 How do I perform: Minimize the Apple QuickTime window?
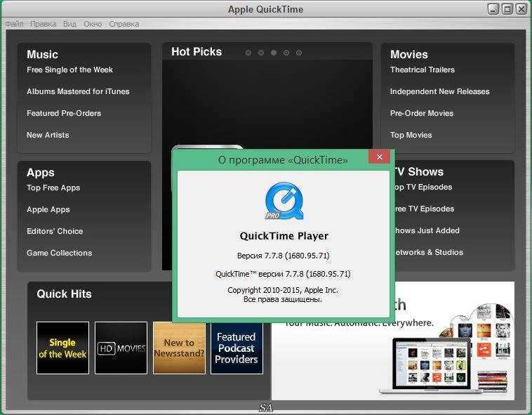(x=493, y=9)
